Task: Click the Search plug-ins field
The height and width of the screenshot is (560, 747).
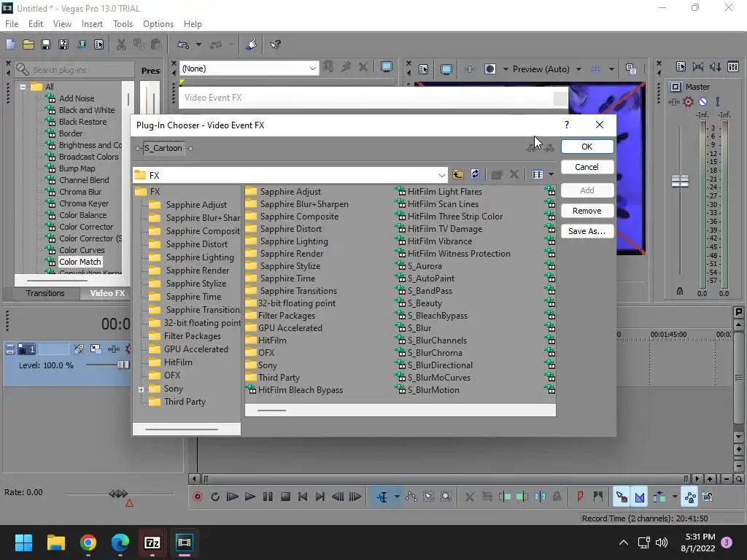Action: pyautogui.click(x=74, y=69)
